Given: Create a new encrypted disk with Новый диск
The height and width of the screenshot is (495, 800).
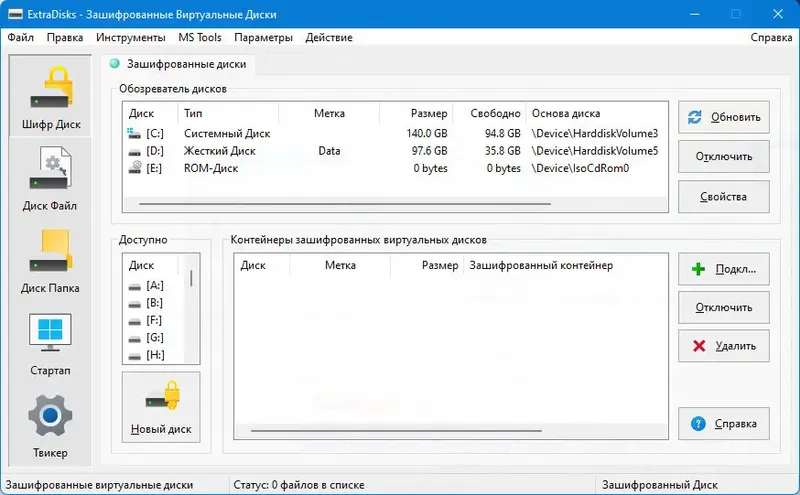Looking at the screenshot, I should point(161,407).
